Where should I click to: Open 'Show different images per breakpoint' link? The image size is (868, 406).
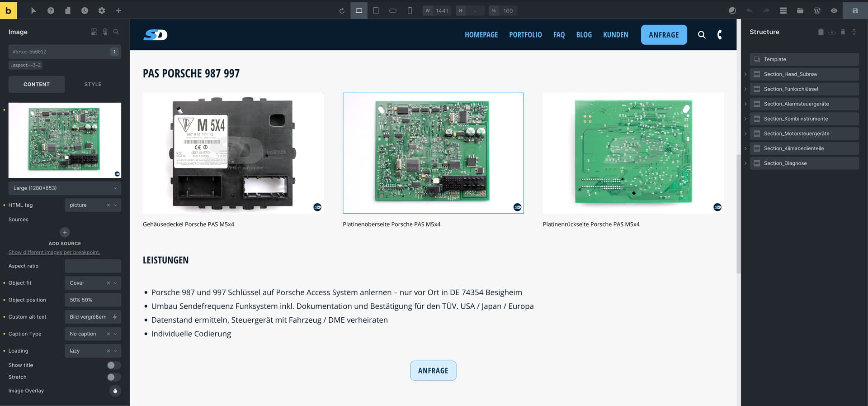[54, 252]
